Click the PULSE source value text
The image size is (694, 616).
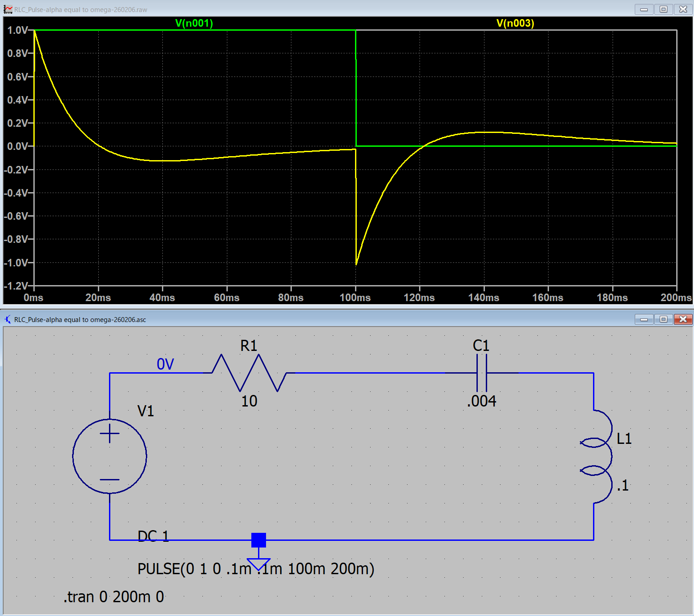coord(255,569)
